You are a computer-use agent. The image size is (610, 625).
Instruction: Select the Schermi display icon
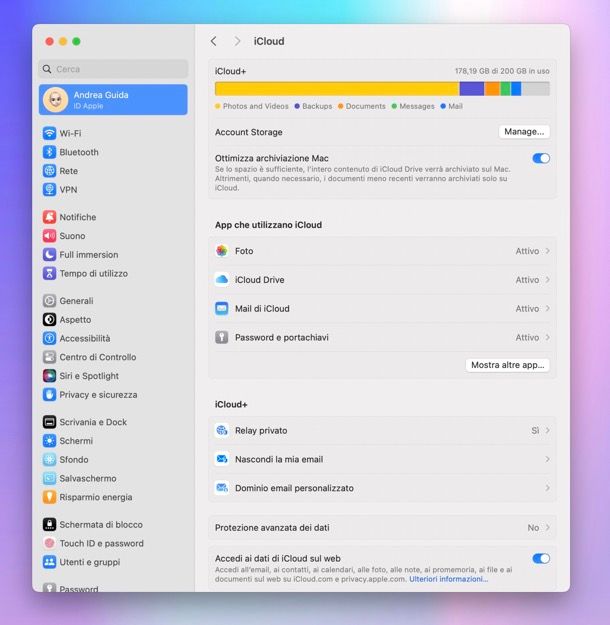coord(49,440)
